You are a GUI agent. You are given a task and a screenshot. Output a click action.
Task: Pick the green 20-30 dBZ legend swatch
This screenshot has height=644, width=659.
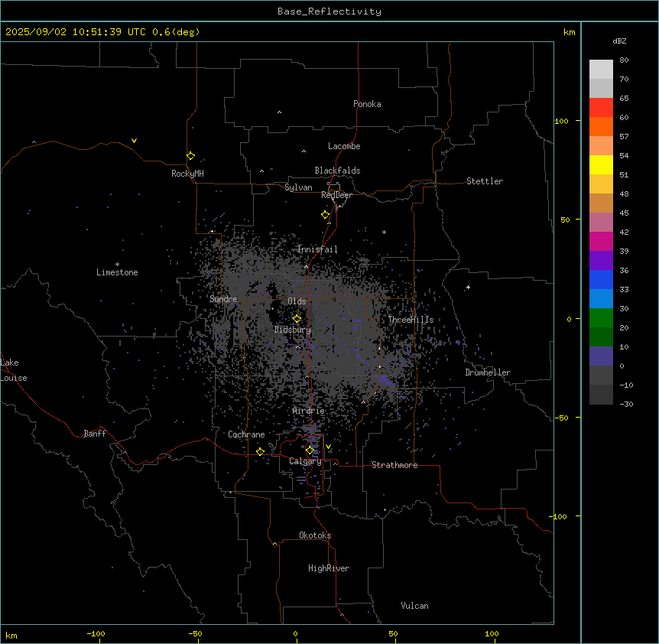(x=601, y=318)
